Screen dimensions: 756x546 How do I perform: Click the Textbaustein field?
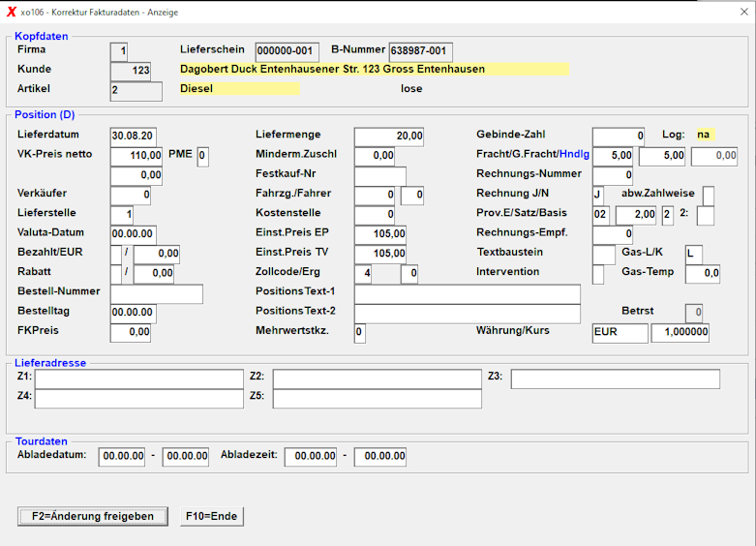click(x=604, y=255)
